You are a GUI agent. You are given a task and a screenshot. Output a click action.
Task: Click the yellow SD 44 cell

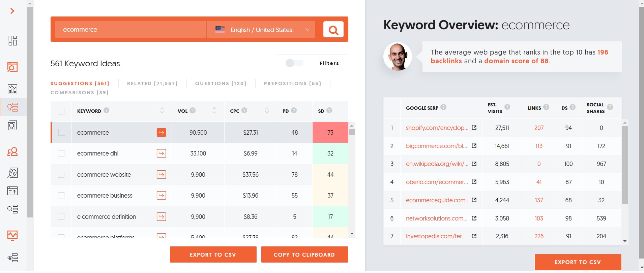[x=330, y=174]
